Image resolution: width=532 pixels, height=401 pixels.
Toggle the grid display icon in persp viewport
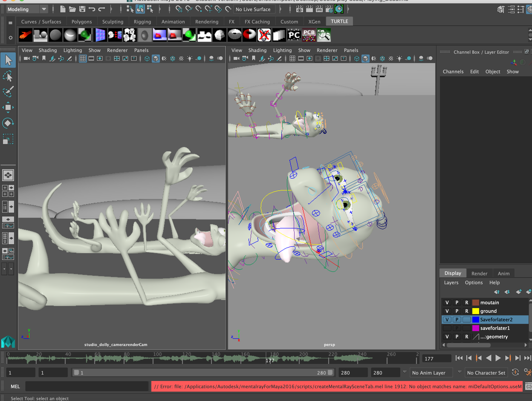pyautogui.click(x=292, y=58)
